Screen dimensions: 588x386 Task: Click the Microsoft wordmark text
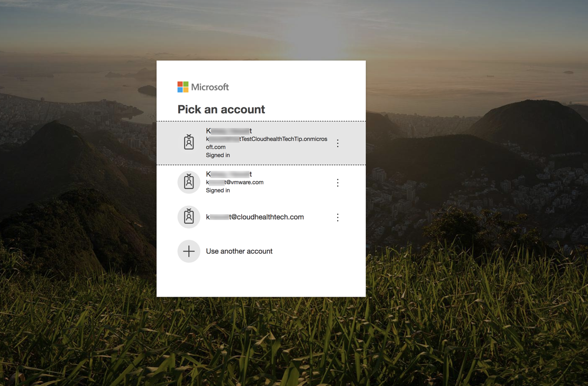210,87
